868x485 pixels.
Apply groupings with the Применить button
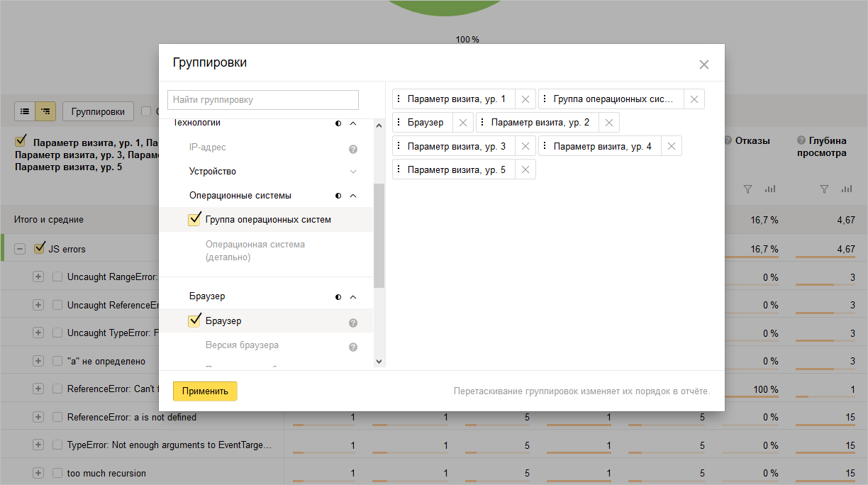coord(205,391)
